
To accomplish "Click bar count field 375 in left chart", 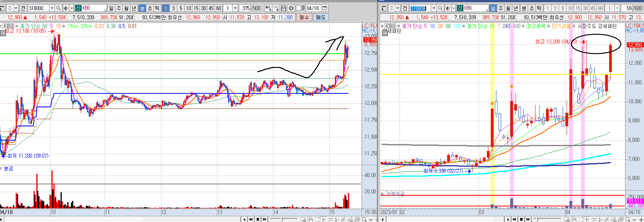I will point(245,8).
